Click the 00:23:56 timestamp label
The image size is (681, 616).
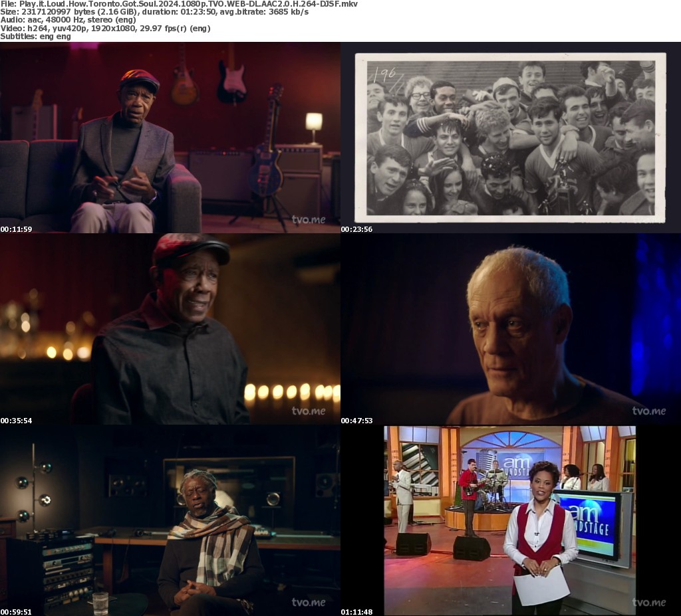click(356, 229)
